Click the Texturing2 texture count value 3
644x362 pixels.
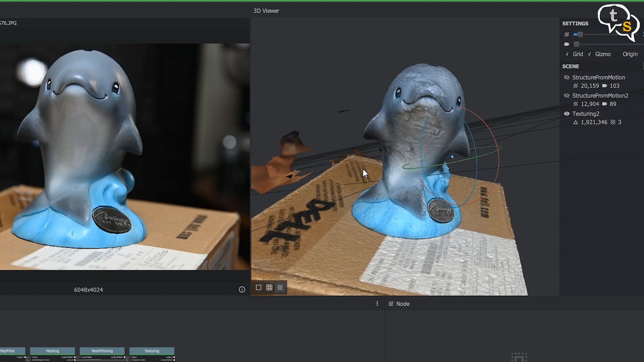(x=620, y=122)
